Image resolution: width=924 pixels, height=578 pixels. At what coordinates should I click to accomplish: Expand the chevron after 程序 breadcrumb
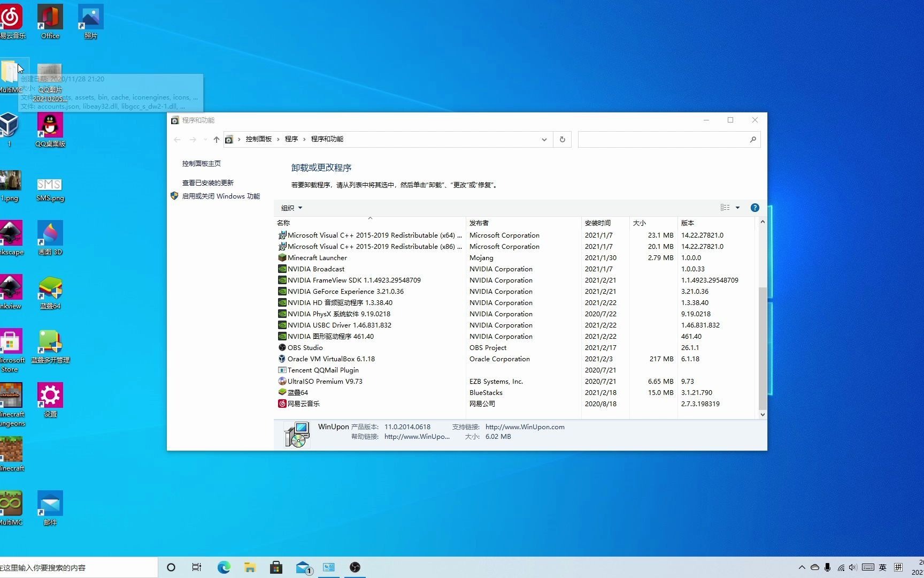304,139
